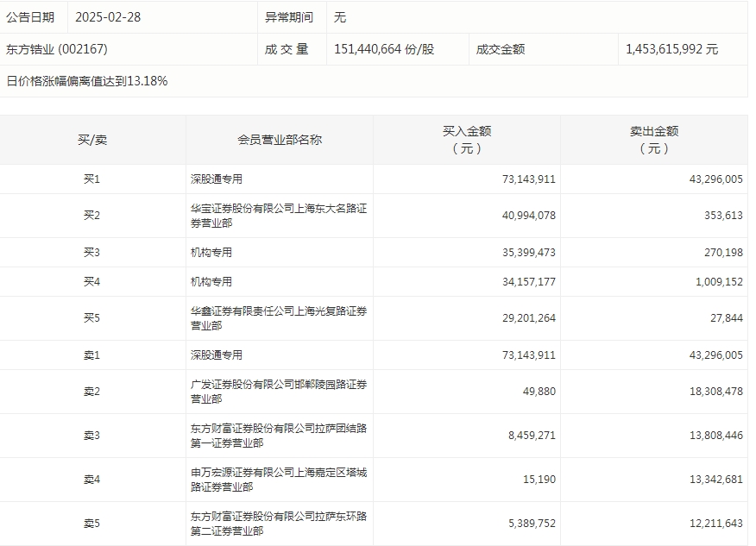The image size is (756, 546).
Task: Select sell amount 270,198
Action: [723, 253]
